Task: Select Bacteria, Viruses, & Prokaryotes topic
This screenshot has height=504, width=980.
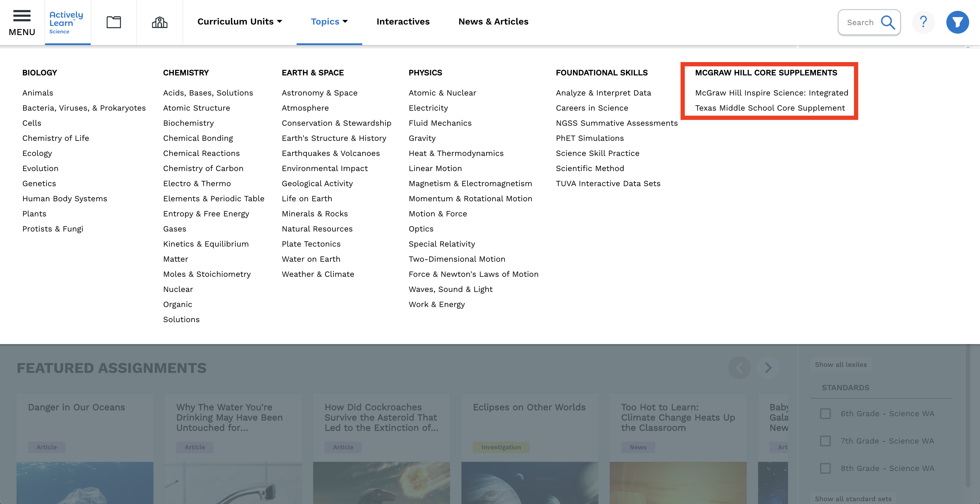Action: (84, 108)
